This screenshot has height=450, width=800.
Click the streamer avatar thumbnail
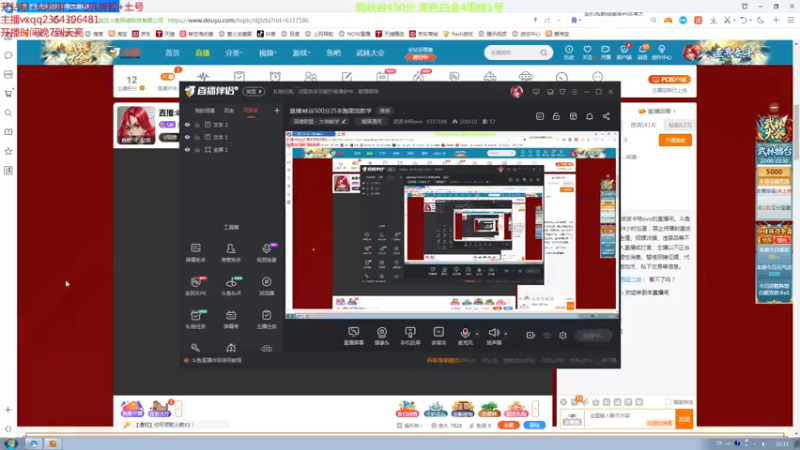tap(136, 125)
